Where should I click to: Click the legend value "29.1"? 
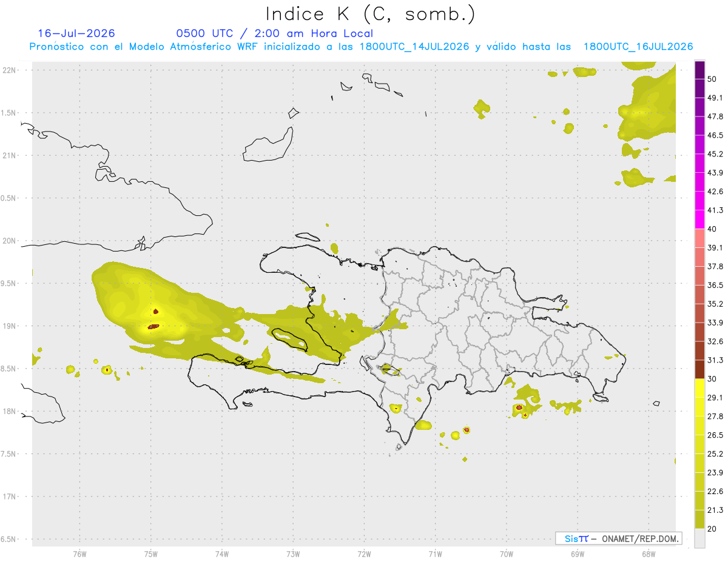[x=716, y=398]
